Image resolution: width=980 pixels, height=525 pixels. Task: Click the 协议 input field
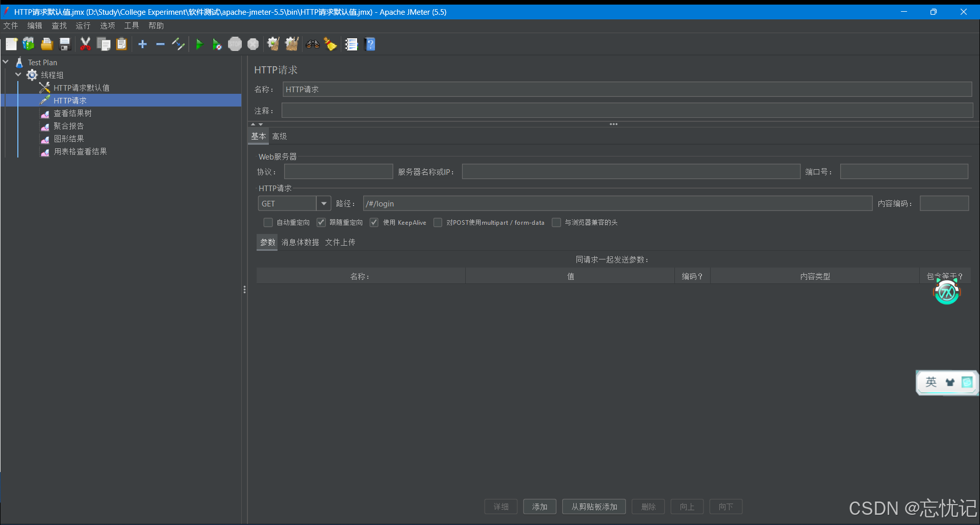[x=338, y=172]
